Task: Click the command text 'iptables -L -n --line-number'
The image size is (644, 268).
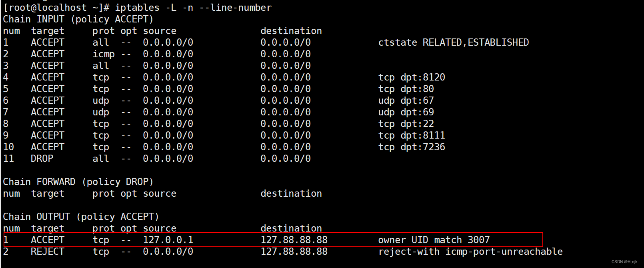Action: (193, 8)
